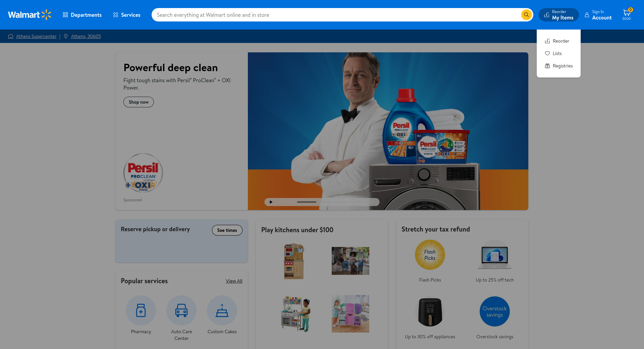The height and width of the screenshot is (349, 644).
Task: Click the yellow search magnifier button
Action: coord(526,15)
